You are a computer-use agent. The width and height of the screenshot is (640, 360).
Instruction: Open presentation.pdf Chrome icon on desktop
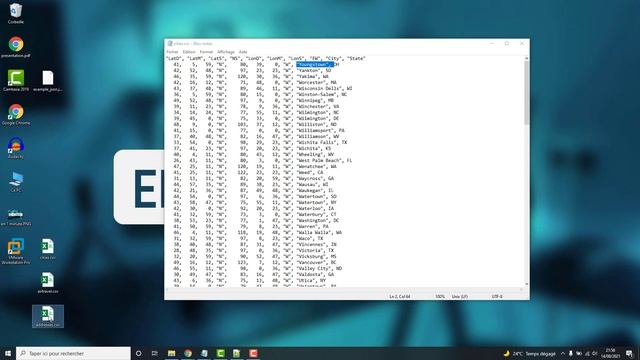16,47
